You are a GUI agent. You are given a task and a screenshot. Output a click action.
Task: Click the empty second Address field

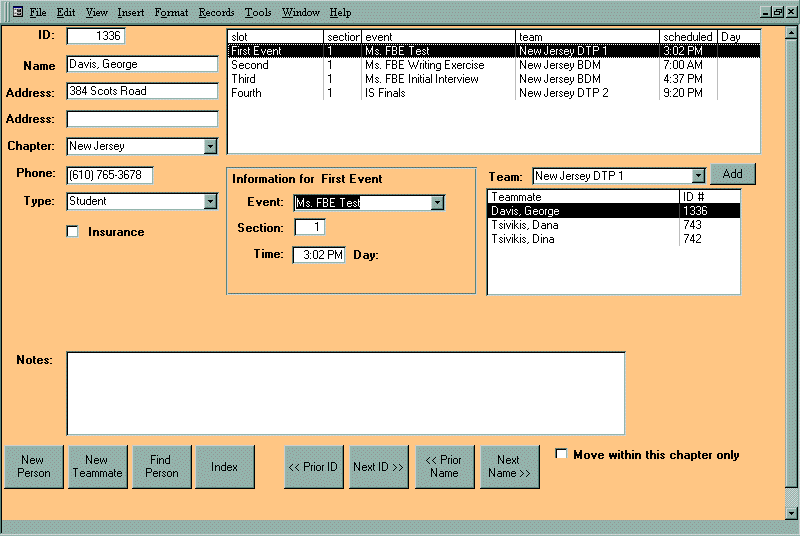(142, 119)
